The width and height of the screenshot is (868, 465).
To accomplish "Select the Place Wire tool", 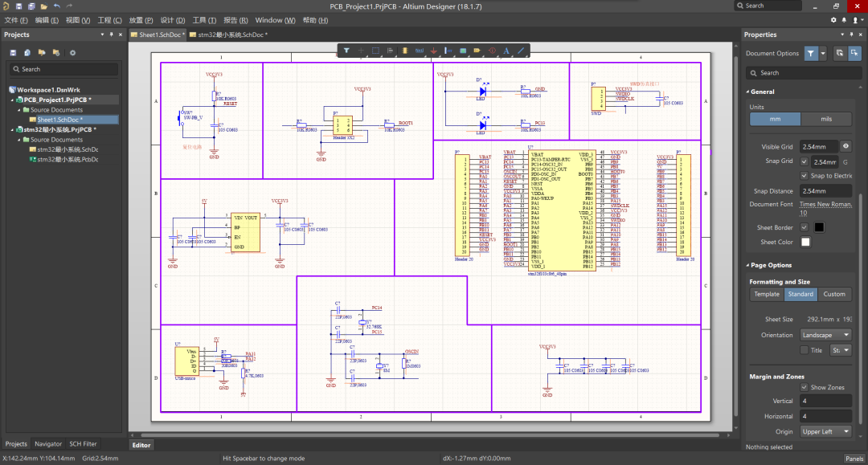I will pos(419,51).
